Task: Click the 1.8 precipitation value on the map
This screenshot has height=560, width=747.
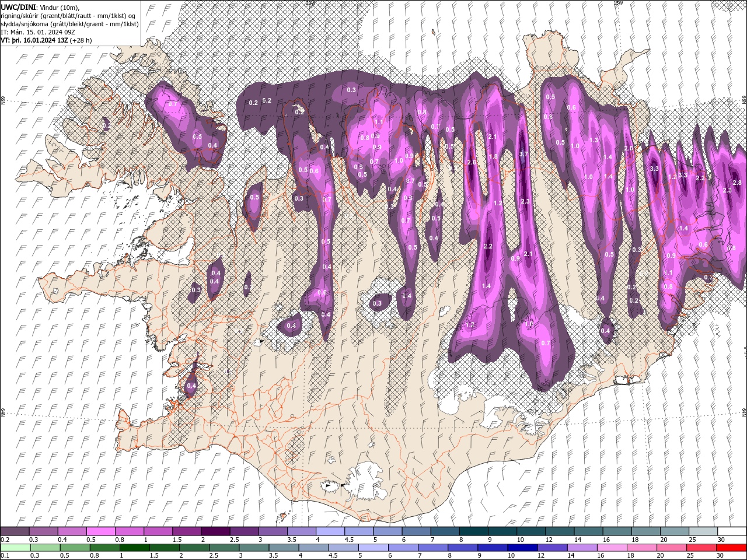Action: [493, 156]
